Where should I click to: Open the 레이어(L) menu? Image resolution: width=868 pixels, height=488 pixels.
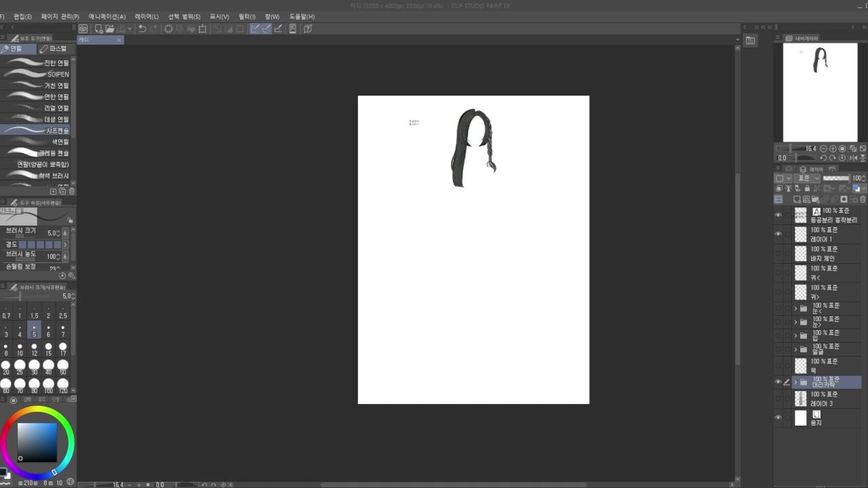tap(146, 16)
